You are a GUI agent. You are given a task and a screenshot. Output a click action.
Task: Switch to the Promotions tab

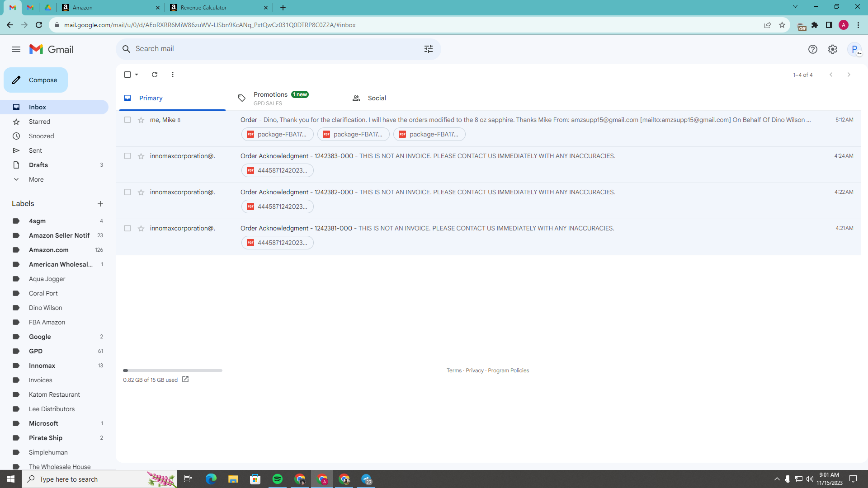click(x=286, y=98)
